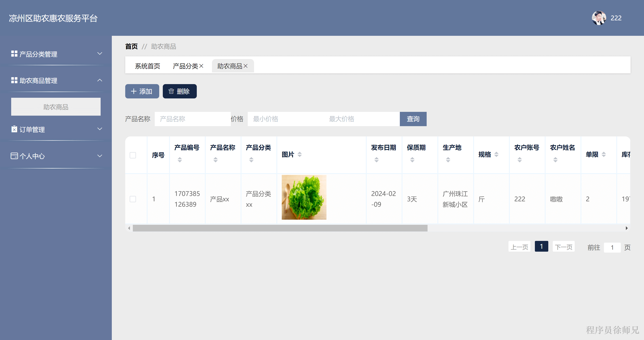Expand the 订单管理 menu chevron

(x=100, y=129)
